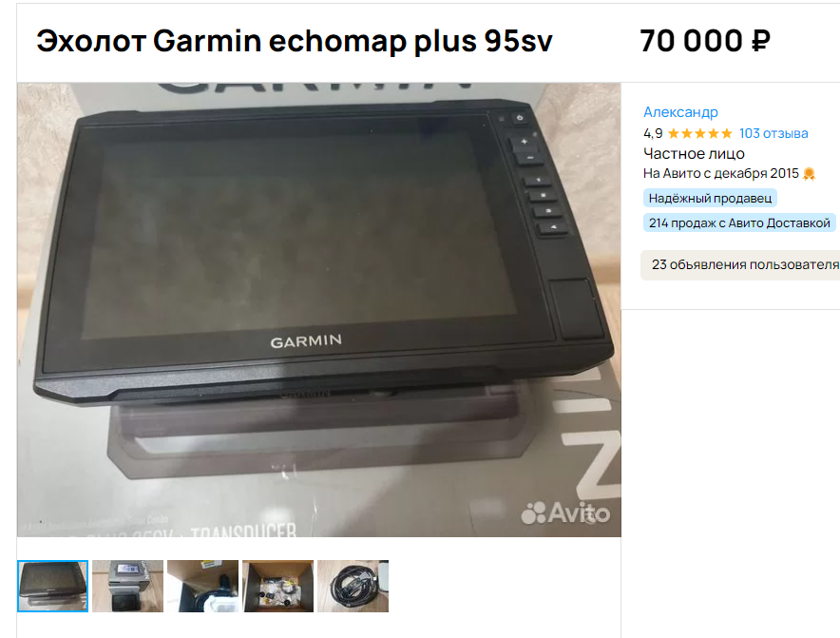Click the 214 продаж с Авито Доставкой badge

pyautogui.click(x=739, y=223)
